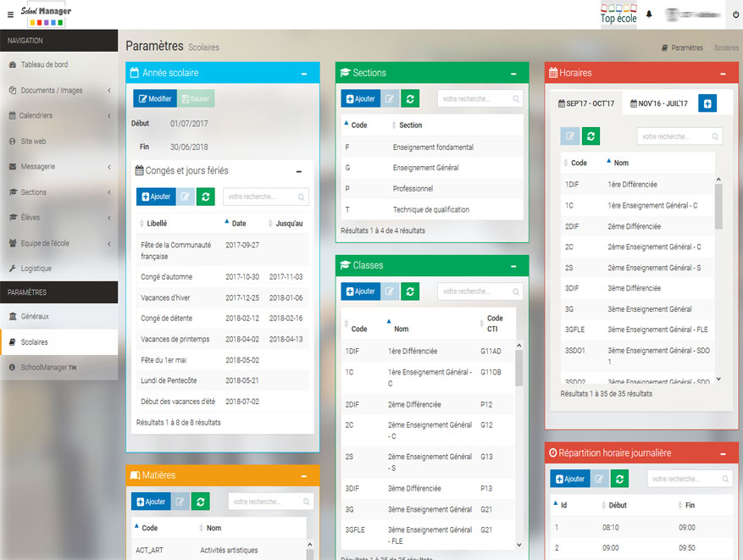Refresh the Horaires table
The width and height of the screenshot is (743, 560).
pos(591,136)
